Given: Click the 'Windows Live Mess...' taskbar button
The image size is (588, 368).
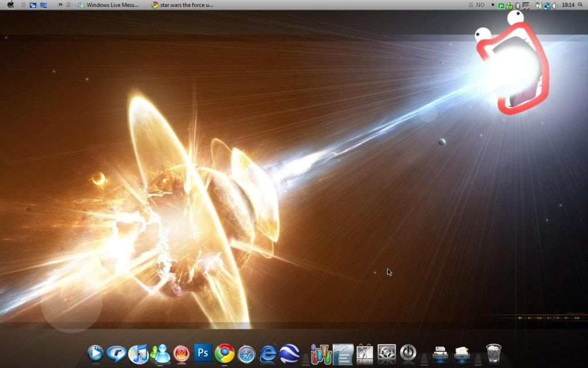Looking at the screenshot, I should 110,5.
